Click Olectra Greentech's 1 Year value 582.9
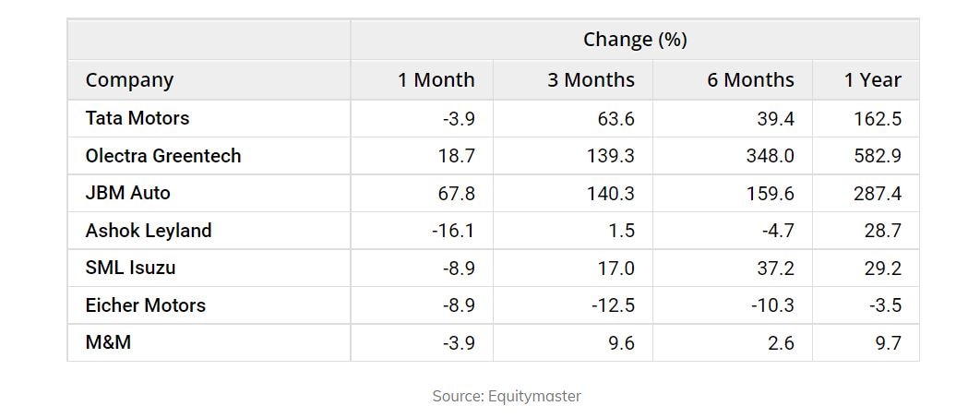The height and width of the screenshot is (418, 980). [x=878, y=156]
